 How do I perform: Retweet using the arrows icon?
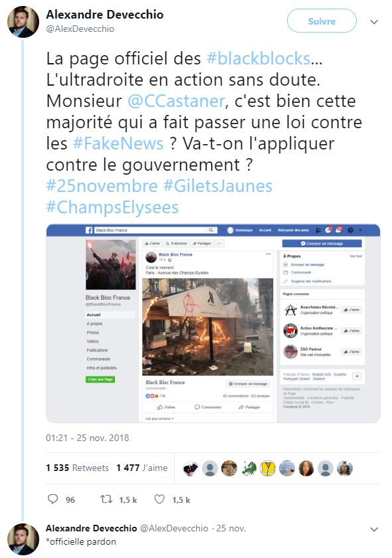(106, 500)
